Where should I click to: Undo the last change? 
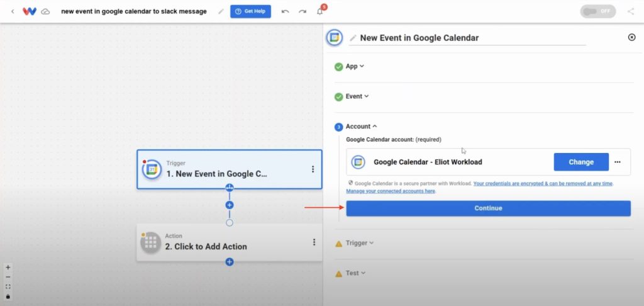(x=285, y=11)
